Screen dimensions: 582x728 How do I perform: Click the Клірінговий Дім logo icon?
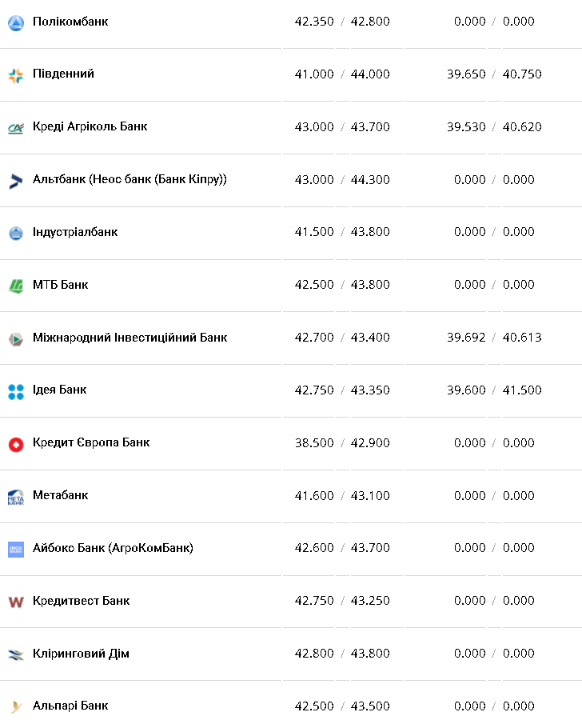click(16, 655)
